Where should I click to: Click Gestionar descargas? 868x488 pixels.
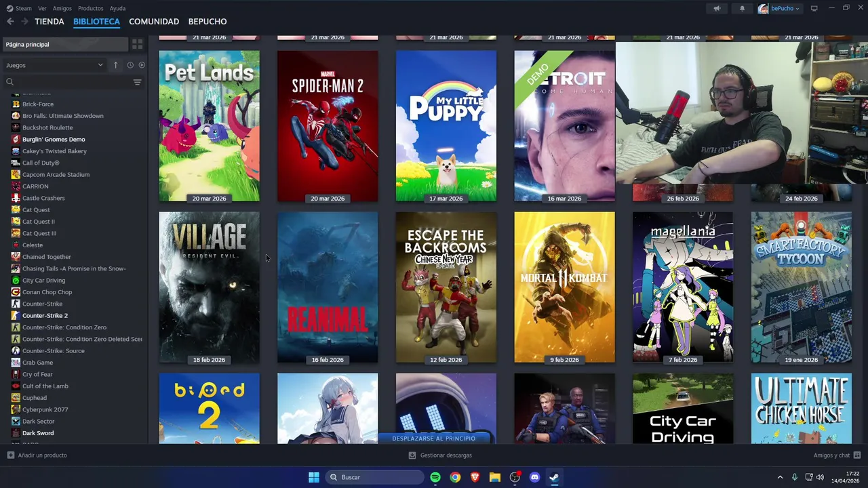(x=446, y=455)
